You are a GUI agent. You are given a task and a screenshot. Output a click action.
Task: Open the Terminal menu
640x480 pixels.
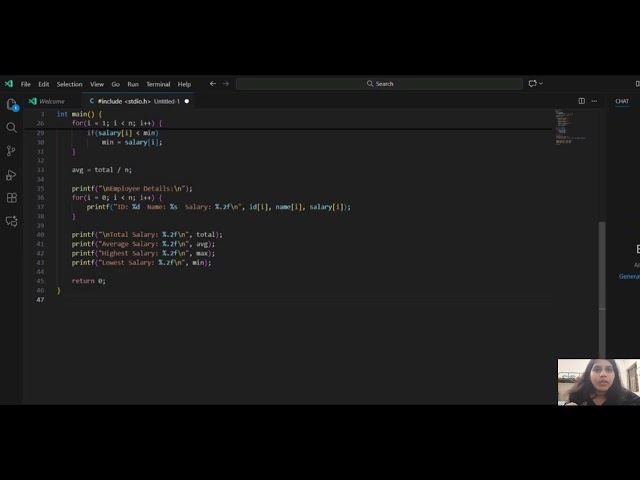(x=158, y=84)
